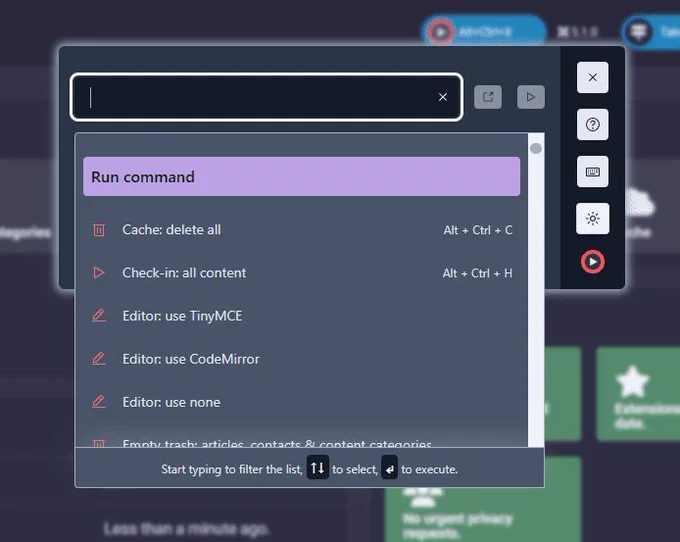Clear the search field with the X icon

pos(442,97)
